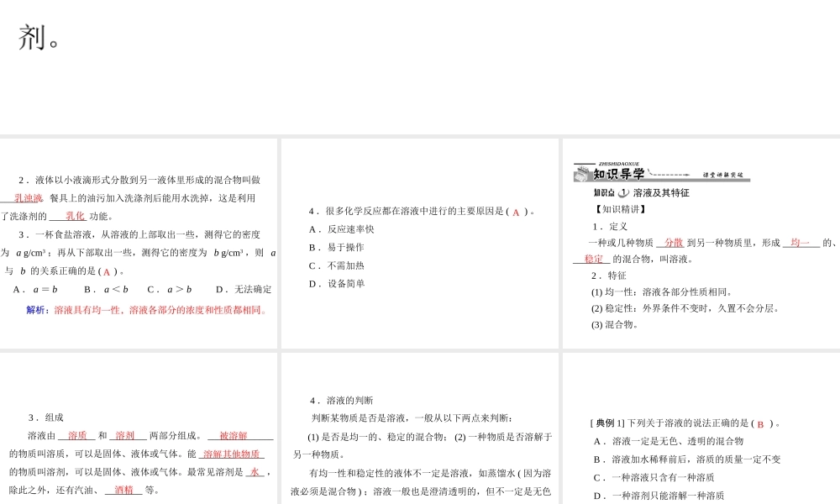Viewport: 840px width, 504px height.
Task: Select the red fill-in 稳定
Action: point(594,260)
